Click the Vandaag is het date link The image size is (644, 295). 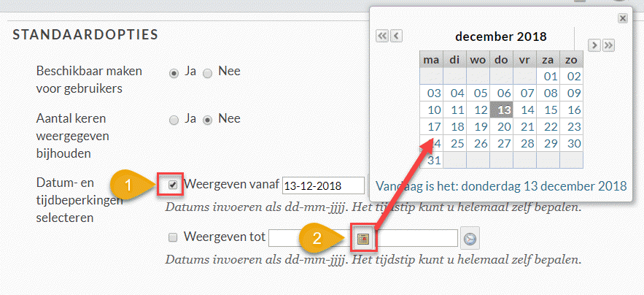point(502,186)
